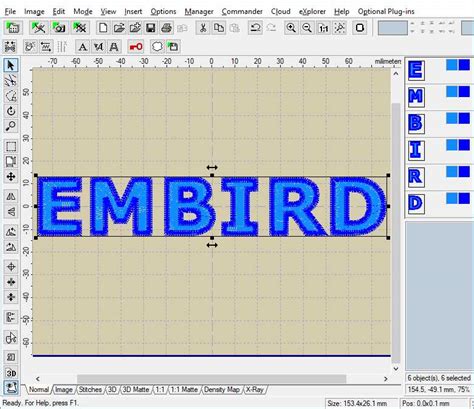Screen dimensions: 474x409
Task: Click the vertical scrollbar down arrow
Action: pyautogui.click(x=396, y=369)
